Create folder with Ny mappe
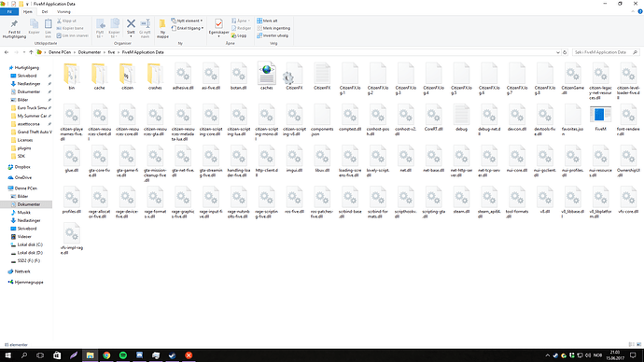The width and height of the screenshot is (644, 362). pos(162,28)
